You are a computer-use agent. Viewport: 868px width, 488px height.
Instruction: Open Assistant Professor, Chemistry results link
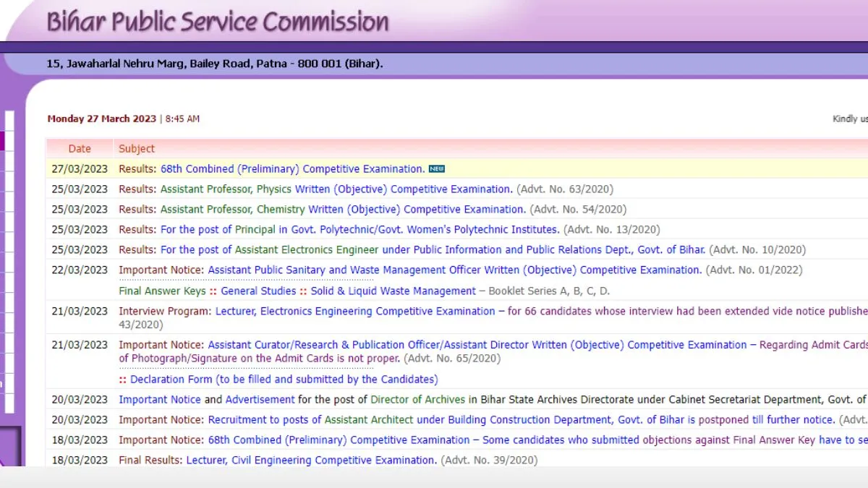[x=343, y=210]
